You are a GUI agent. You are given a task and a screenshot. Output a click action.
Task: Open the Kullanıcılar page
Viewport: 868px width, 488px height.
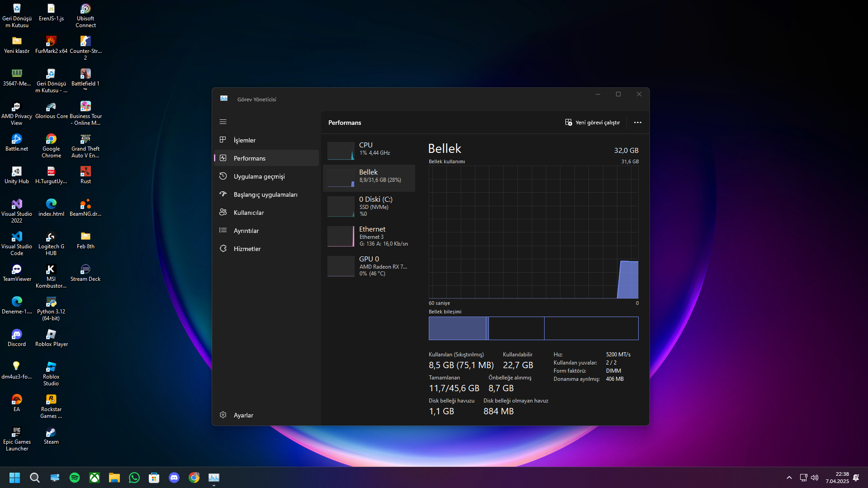pyautogui.click(x=266, y=213)
